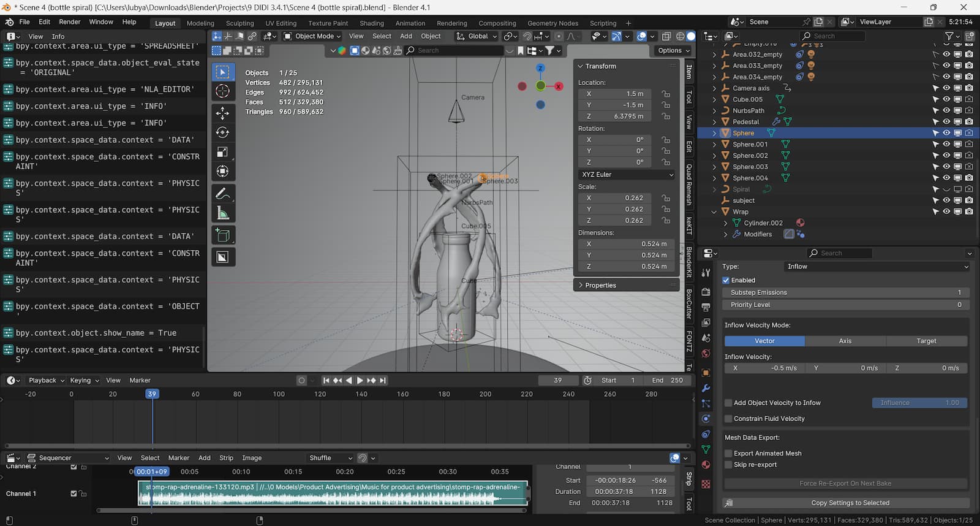The height and width of the screenshot is (526, 980).
Task: Choose Axis inflow velocity mode
Action: click(x=845, y=341)
